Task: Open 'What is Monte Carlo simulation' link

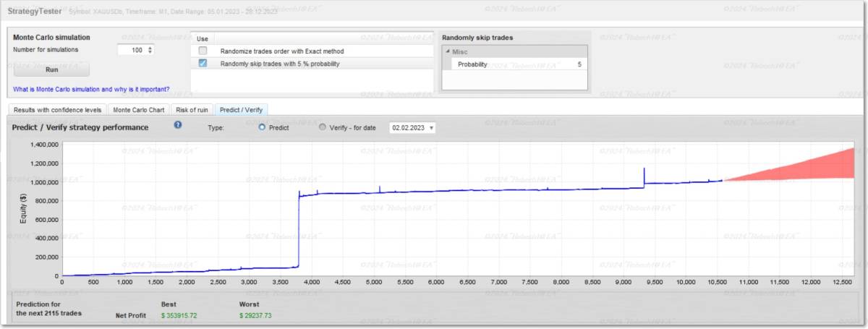Action: coord(92,90)
